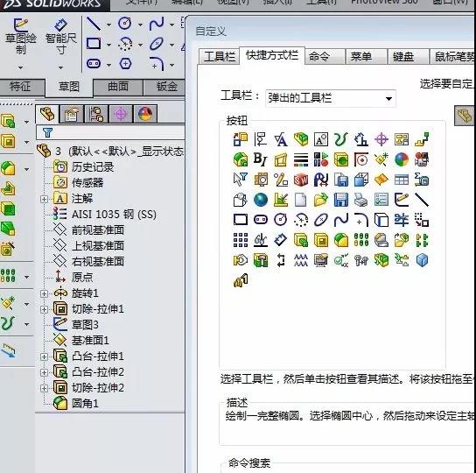Click the light blue cube button

tap(422, 260)
